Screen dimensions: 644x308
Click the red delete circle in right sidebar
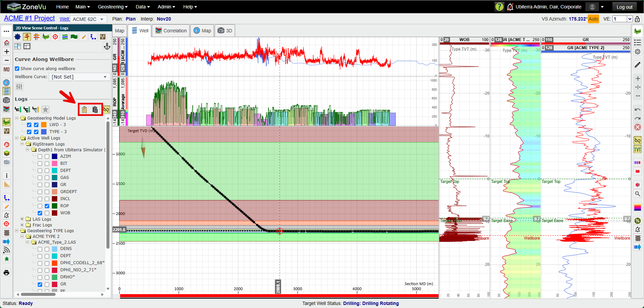(638, 127)
